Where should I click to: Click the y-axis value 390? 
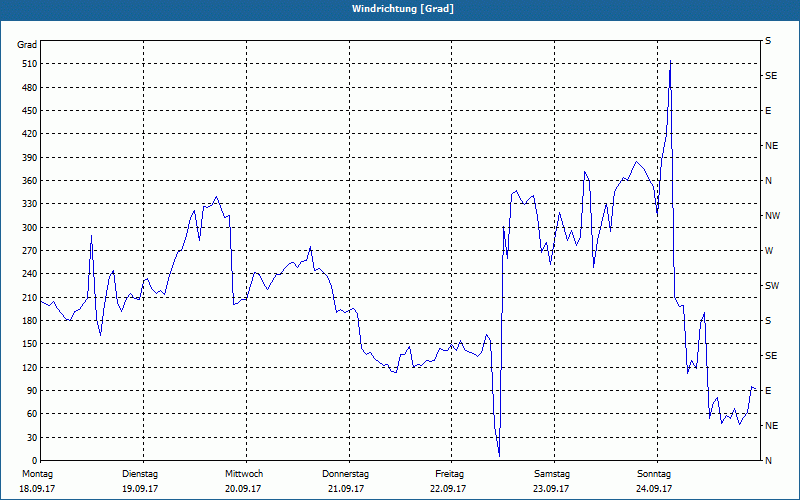(30, 158)
